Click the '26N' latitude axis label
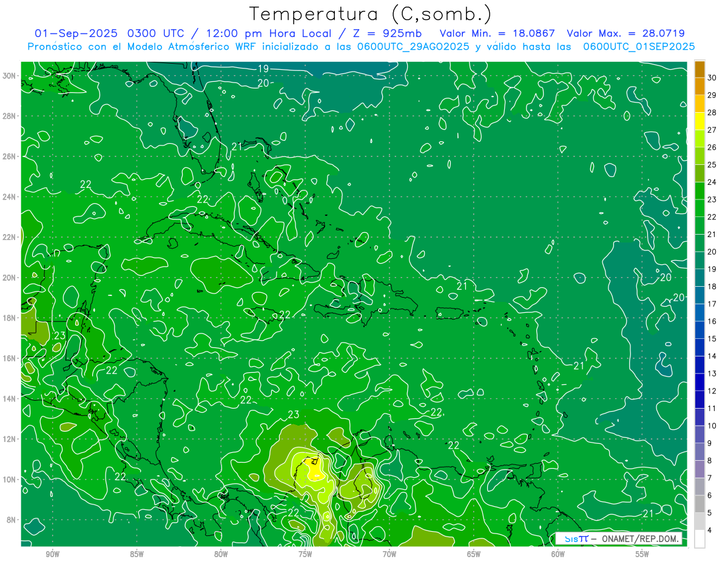This screenshot has width=728, height=562. point(10,156)
